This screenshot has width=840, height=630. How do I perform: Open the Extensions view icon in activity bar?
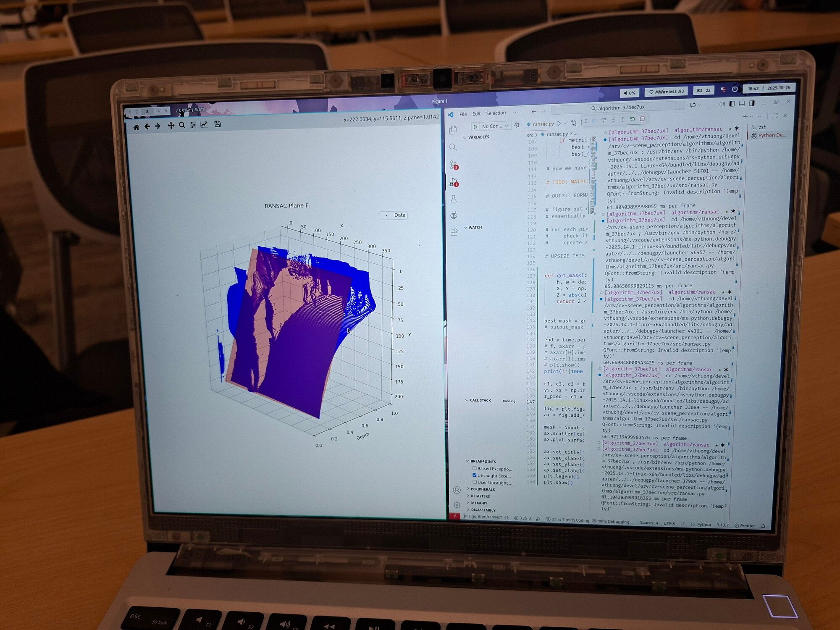pyautogui.click(x=454, y=232)
